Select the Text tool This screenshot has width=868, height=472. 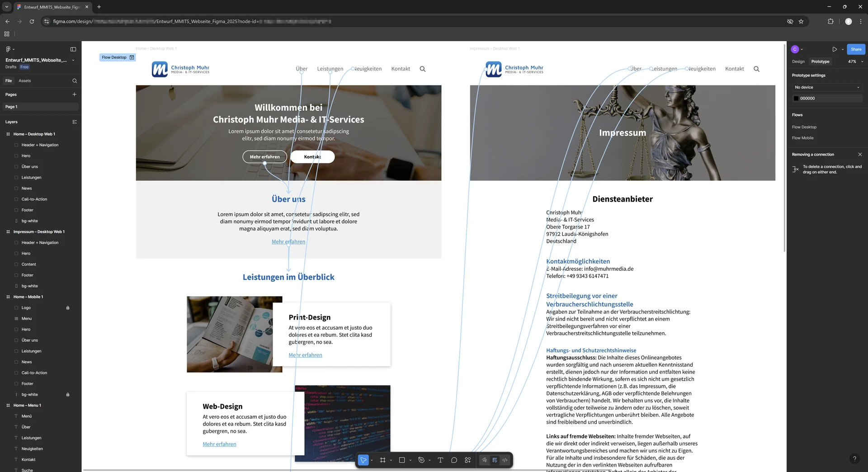(x=440, y=460)
